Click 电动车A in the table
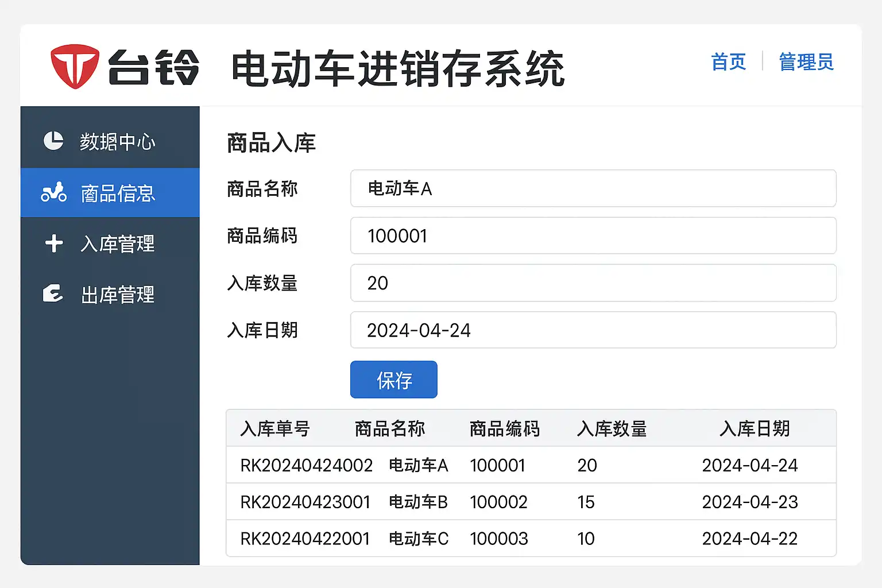This screenshot has width=882, height=588. click(x=419, y=465)
